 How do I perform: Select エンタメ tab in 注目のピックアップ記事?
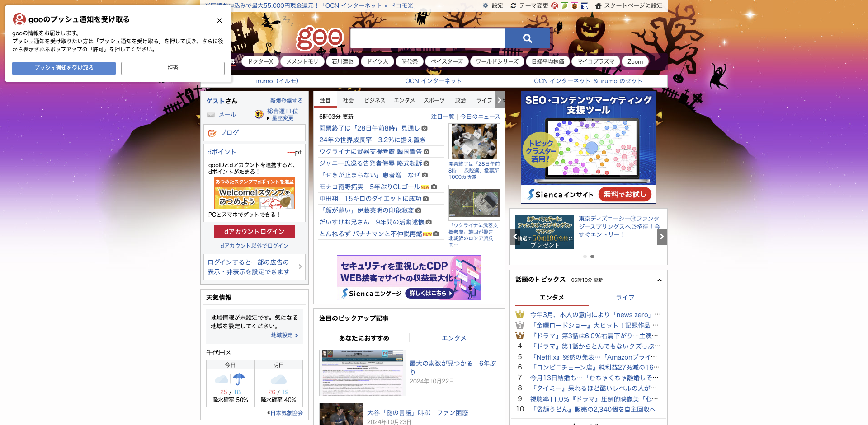pyautogui.click(x=454, y=338)
